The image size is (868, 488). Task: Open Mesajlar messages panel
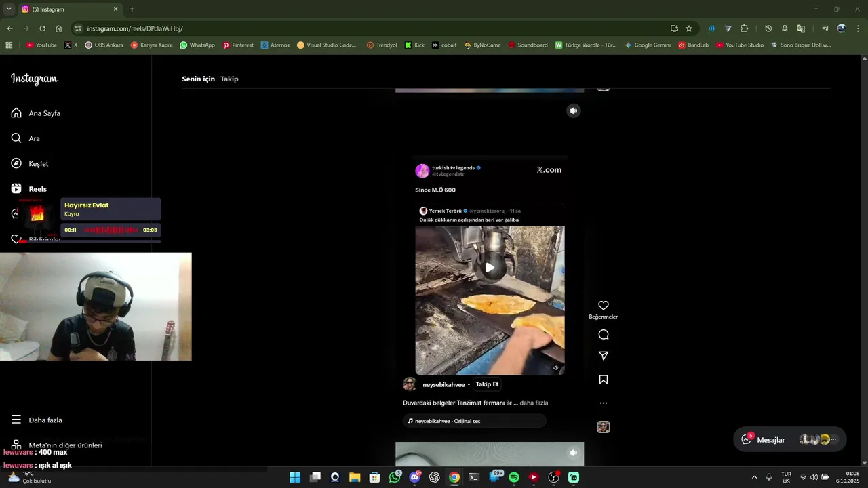click(790, 440)
